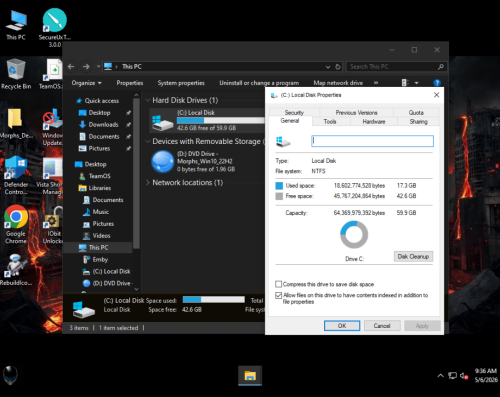Open Emby in the navigation pane
The height and width of the screenshot is (397, 500).
point(100,259)
